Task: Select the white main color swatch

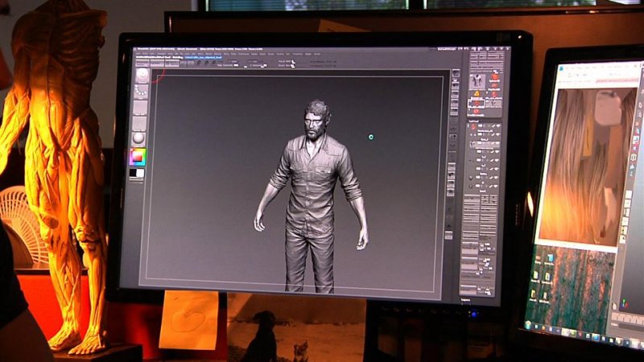Action: click(x=140, y=173)
